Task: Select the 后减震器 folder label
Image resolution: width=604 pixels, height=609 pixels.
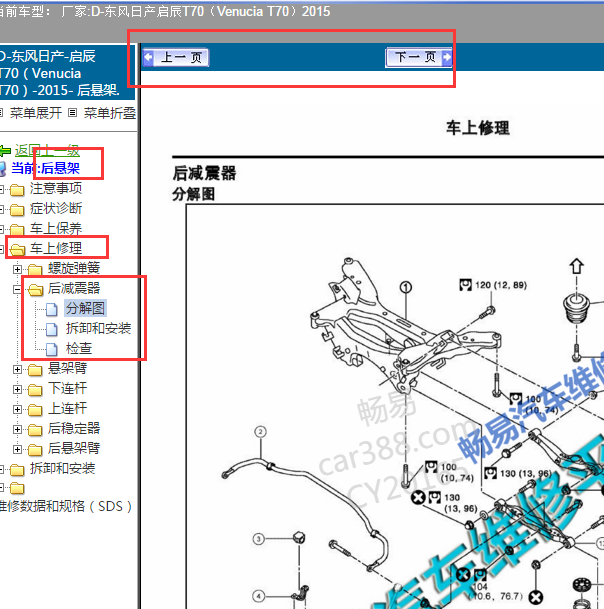Action: (x=74, y=288)
